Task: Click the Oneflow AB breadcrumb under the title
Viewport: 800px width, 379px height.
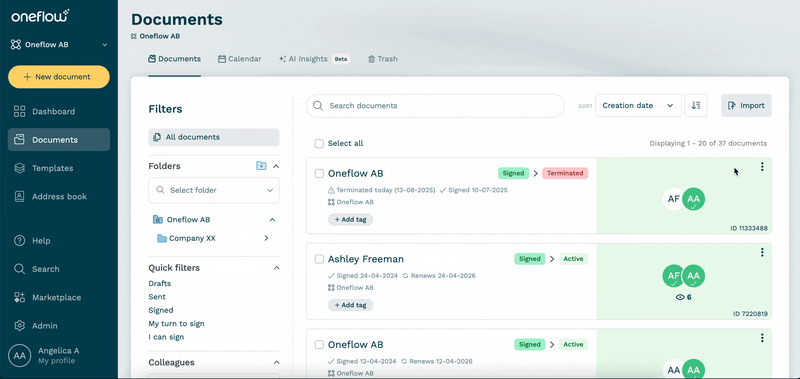Action: click(x=156, y=36)
